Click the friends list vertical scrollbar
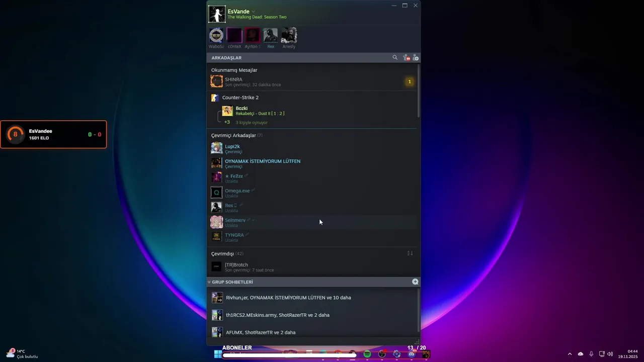The image size is (644, 362). [419, 92]
